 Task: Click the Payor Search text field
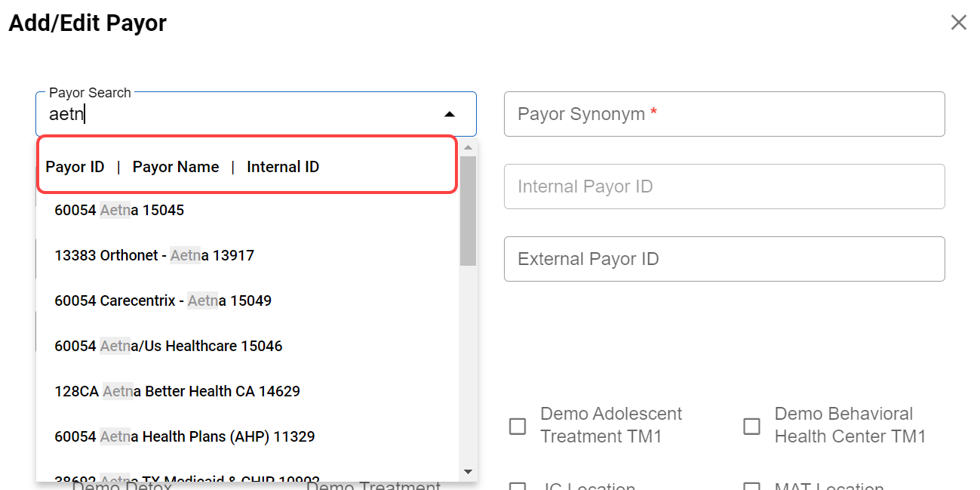(241, 115)
